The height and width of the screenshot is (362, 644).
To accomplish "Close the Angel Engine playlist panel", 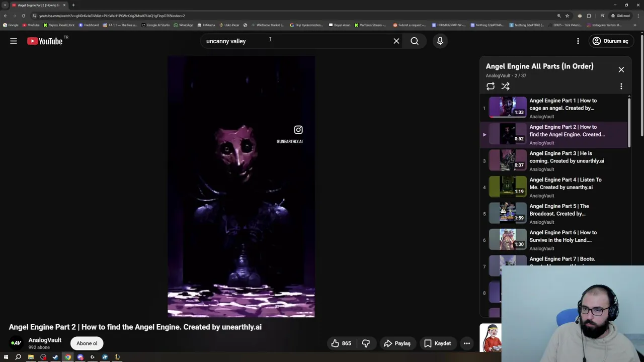I will (621, 70).
